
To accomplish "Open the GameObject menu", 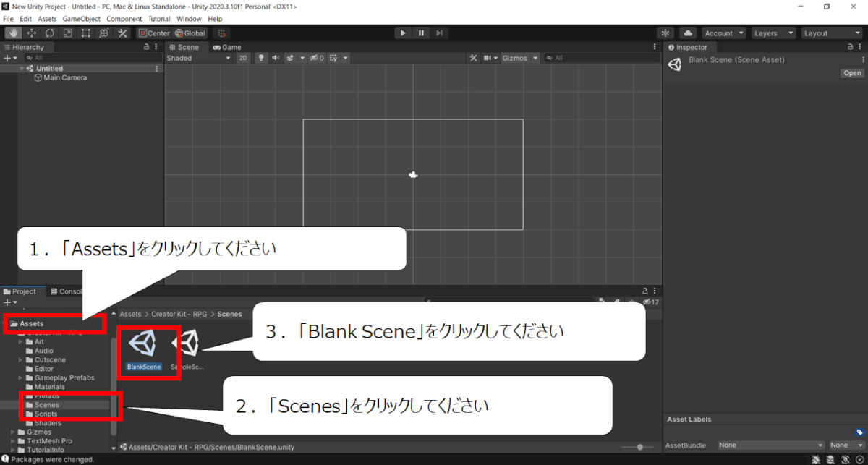I will coord(81,19).
